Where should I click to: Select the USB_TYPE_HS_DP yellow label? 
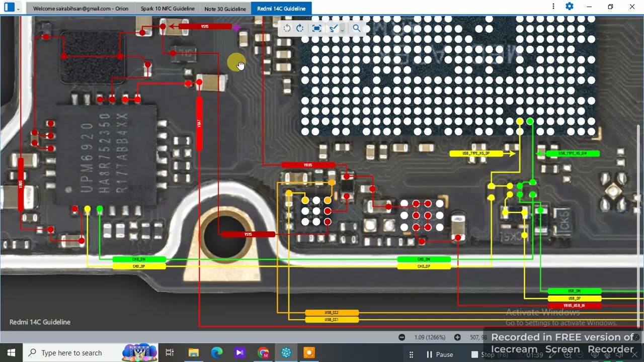[x=476, y=153]
